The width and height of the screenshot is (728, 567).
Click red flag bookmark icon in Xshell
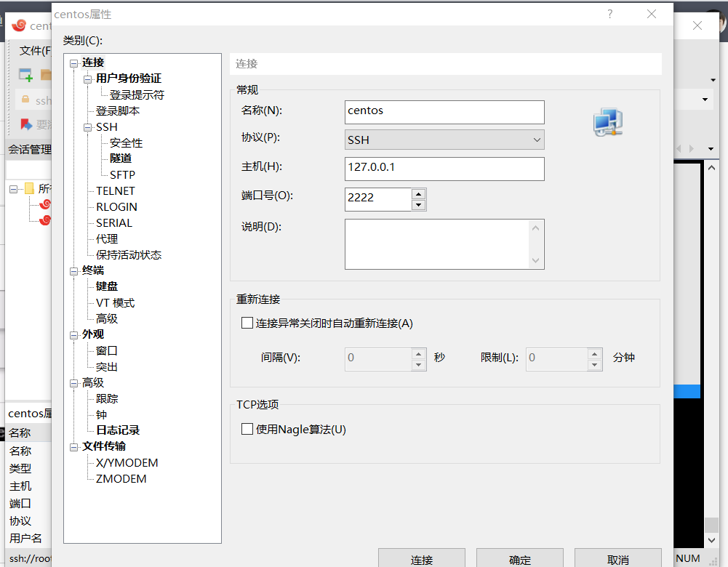coord(26,124)
